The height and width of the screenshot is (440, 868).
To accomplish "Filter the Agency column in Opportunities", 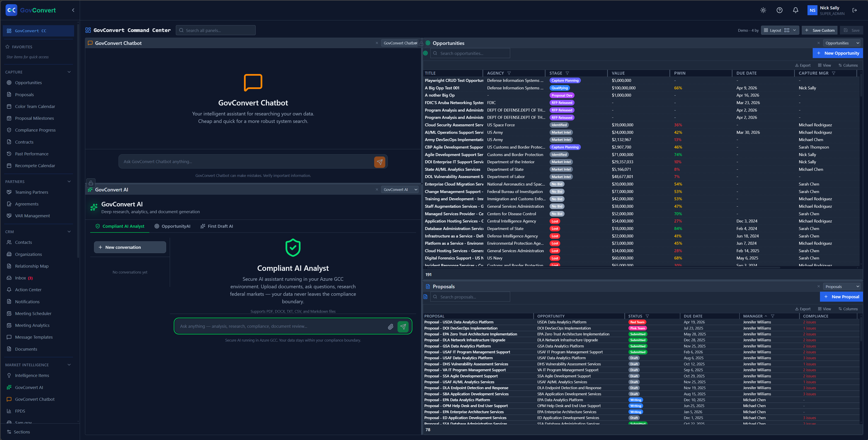I will [509, 73].
